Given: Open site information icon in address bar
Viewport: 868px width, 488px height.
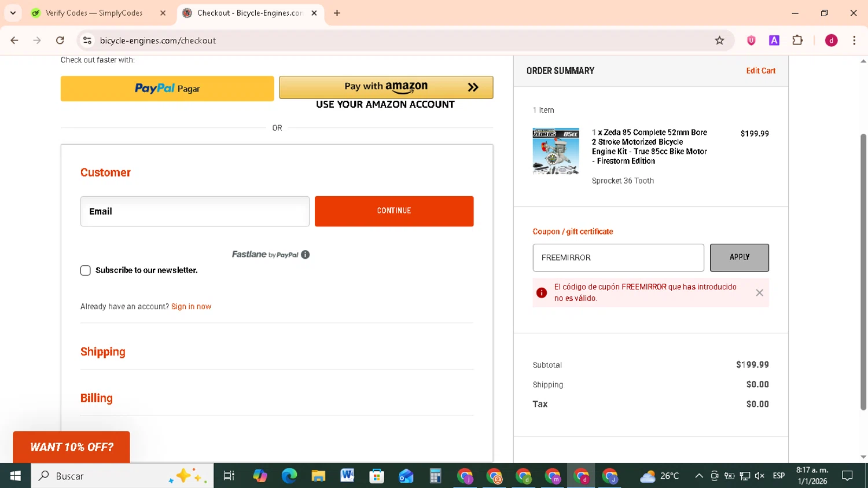Looking at the screenshot, I should point(87,41).
